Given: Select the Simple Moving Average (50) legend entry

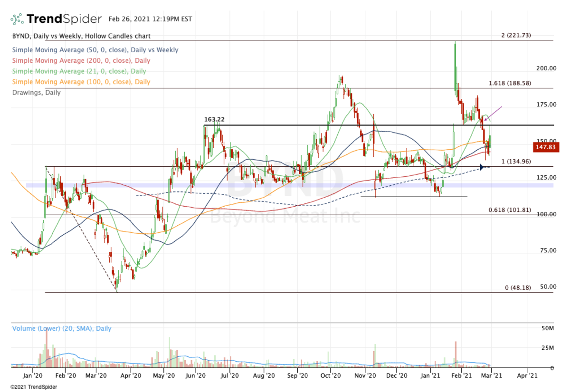Looking at the screenshot, I should pos(95,50).
